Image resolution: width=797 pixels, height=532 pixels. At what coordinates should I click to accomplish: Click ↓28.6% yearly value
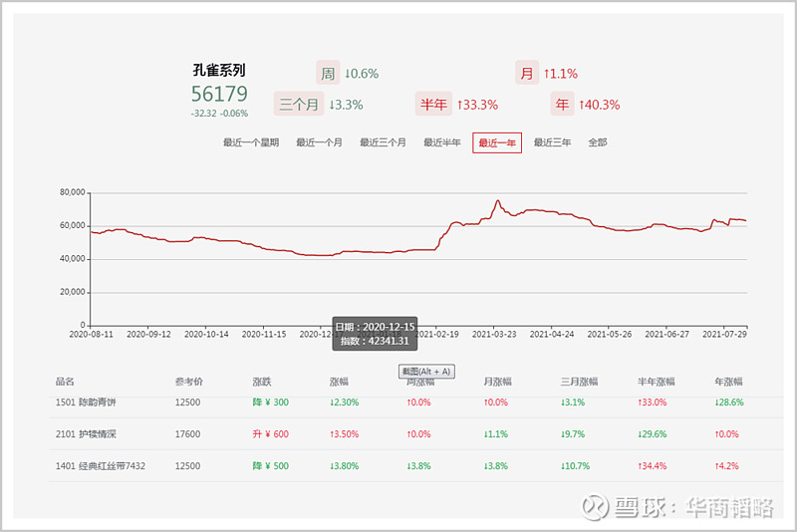[729, 402]
